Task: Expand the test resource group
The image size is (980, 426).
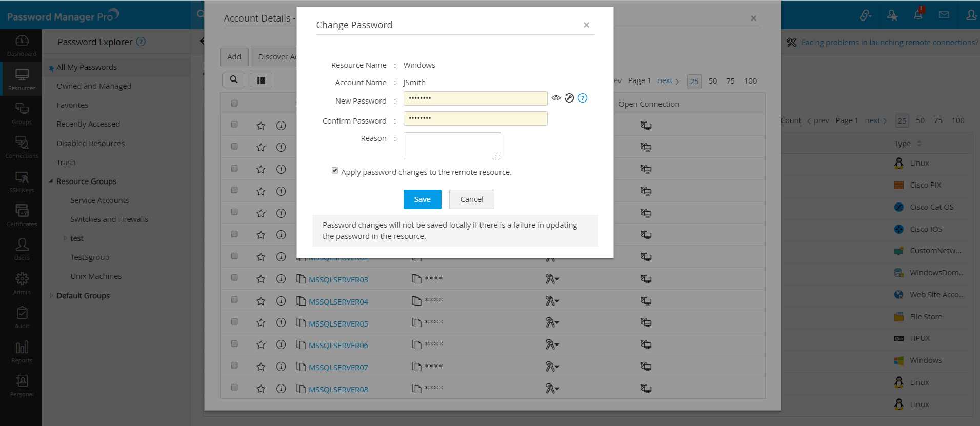Action: click(65, 238)
